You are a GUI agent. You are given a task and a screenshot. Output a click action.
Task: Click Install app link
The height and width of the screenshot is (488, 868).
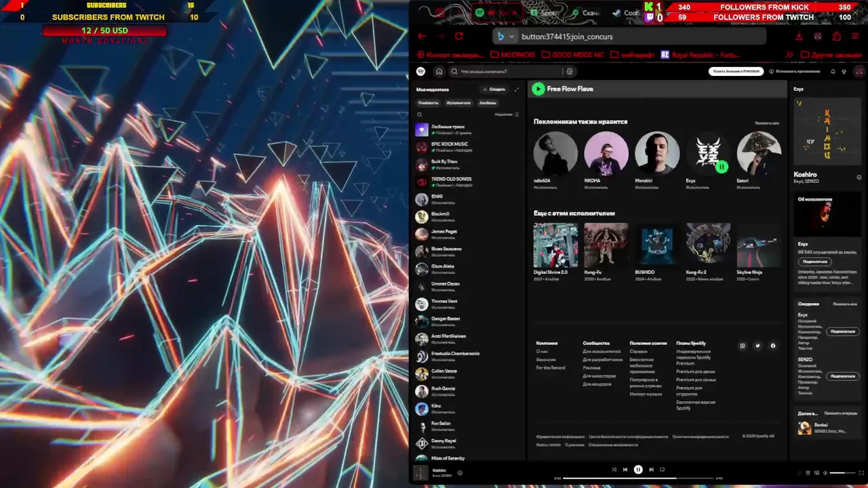795,71
